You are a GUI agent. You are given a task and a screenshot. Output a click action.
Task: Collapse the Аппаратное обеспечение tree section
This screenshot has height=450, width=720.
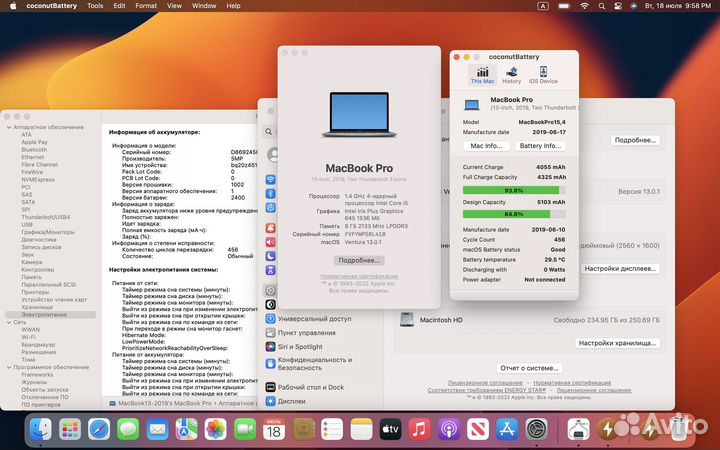pos(9,127)
